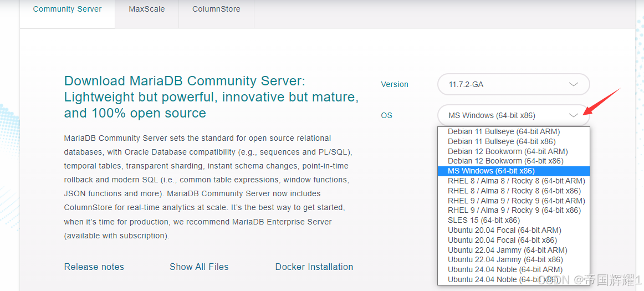Screen dimensions: 644x291
Task: Open the Docker Installation link
Action: point(314,267)
